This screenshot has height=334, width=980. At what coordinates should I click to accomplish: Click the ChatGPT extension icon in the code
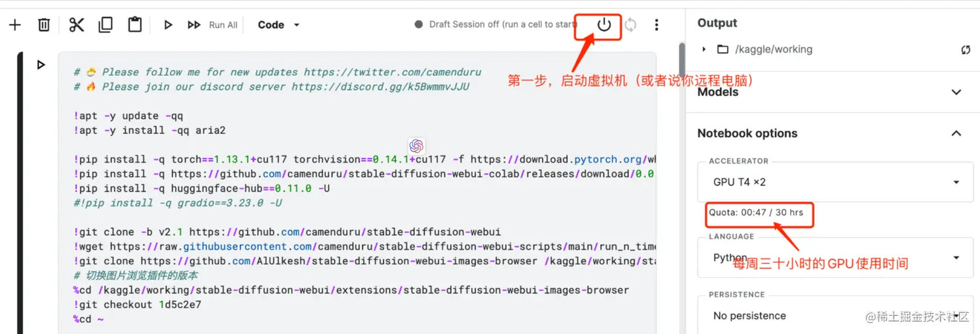point(416,146)
